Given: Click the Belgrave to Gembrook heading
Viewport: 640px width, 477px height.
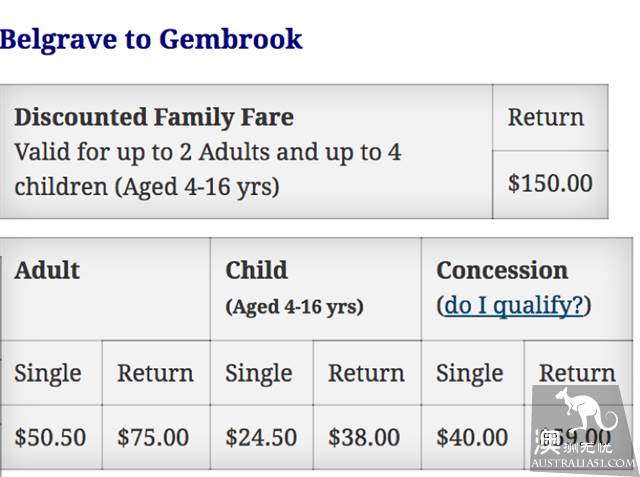Looking at the screenshot, I should 151,40.
